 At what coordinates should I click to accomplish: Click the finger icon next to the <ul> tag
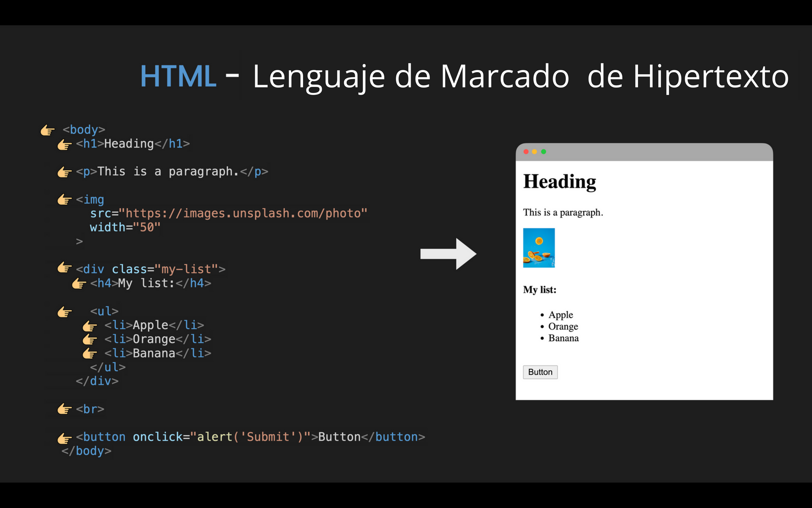[x=65, y=311]
